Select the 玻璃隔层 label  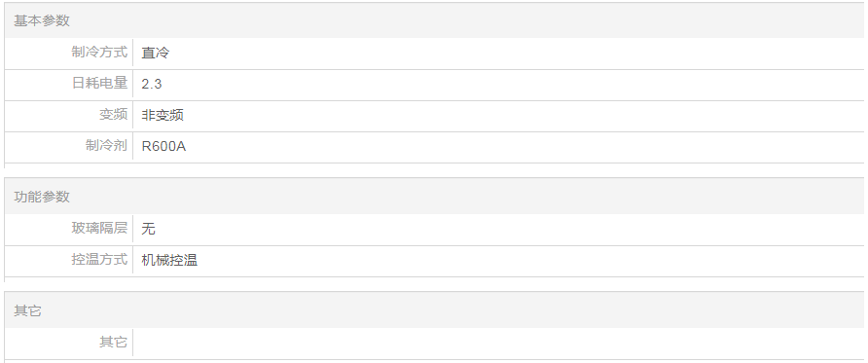[x=99, y=228]
